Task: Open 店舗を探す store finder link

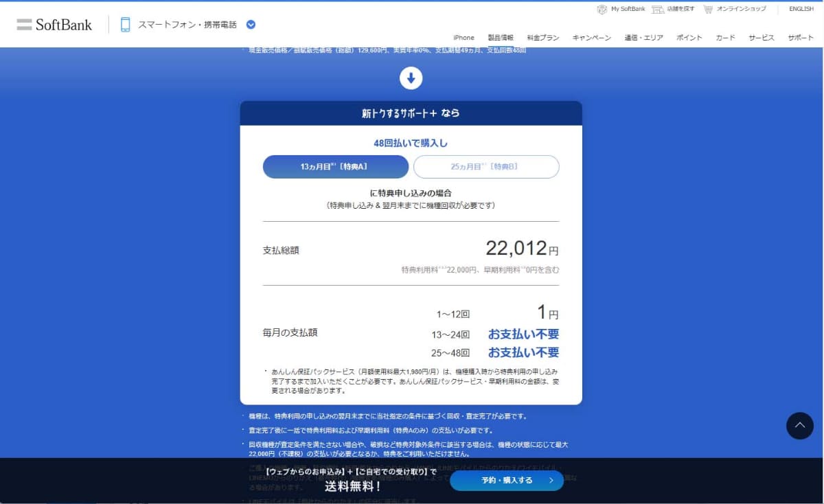Action: point(680,9)
